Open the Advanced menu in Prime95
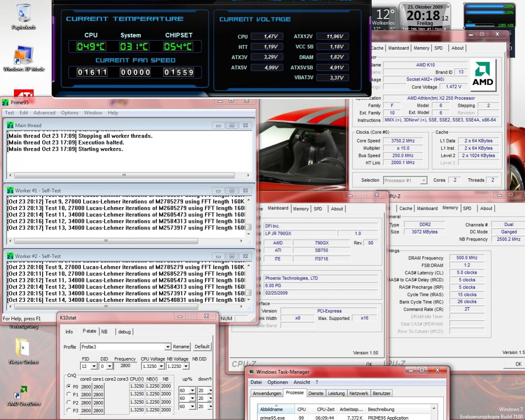 [44, 113]
